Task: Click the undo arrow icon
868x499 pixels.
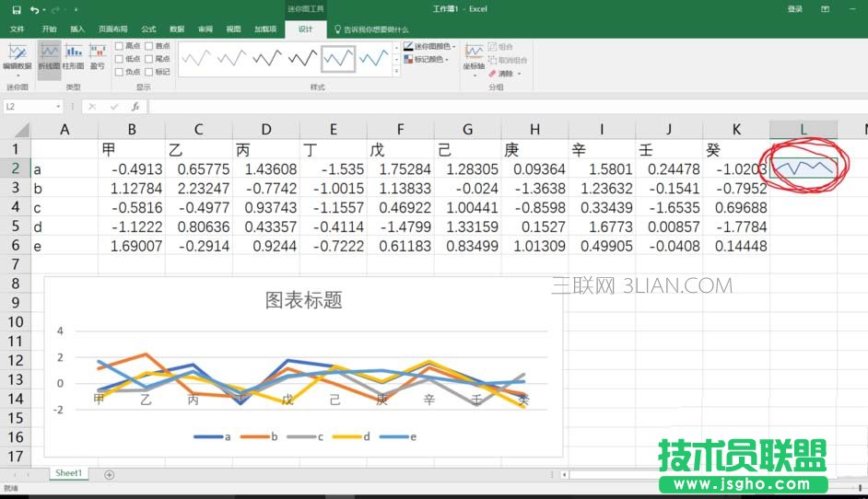Action: 35,9
